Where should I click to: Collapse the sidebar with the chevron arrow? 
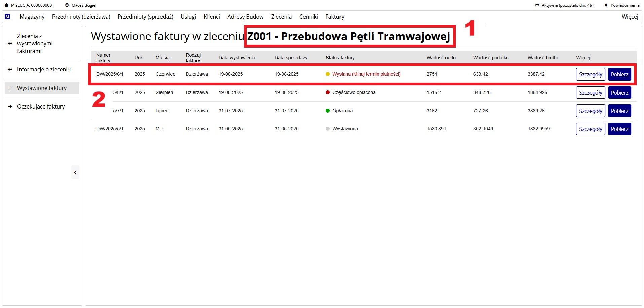[x=75, y=172]
